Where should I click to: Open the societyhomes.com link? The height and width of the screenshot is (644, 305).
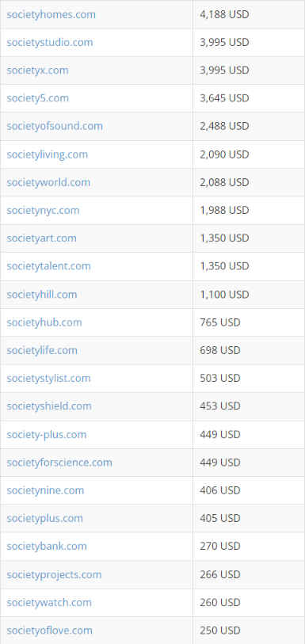point(51,15)
